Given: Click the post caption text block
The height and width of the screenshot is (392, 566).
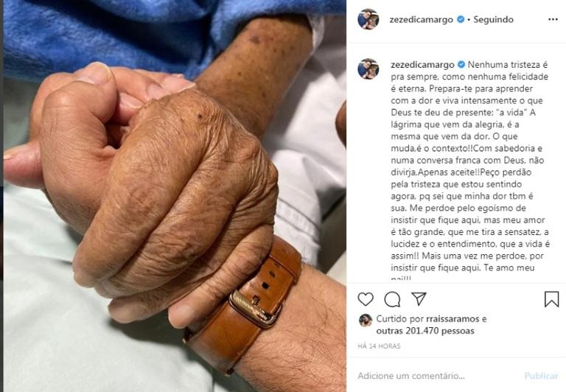Looking at the screenshot, I should coord(469,170).
